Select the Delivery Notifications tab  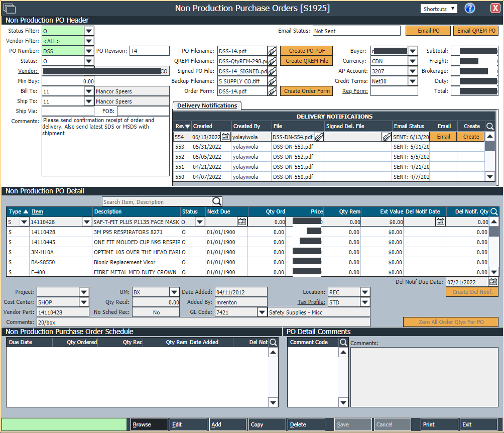[x=207, y=105]
